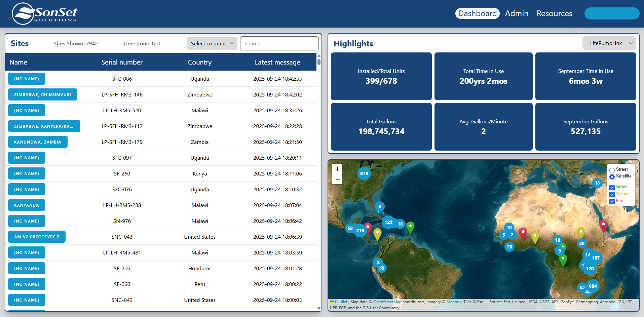Go to the Admin menu

(517, 13)
